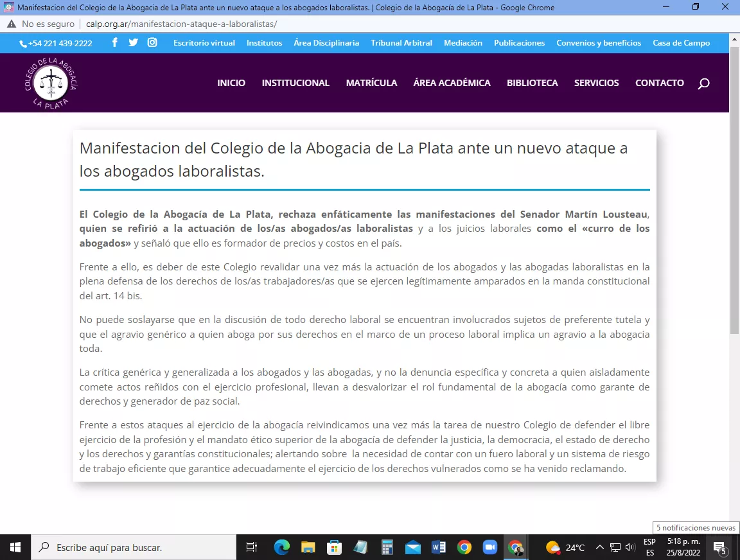This screenshot has width=740, height=560.
Task: Open the Escritorio virtual link
Action: (x=204, y=43)
